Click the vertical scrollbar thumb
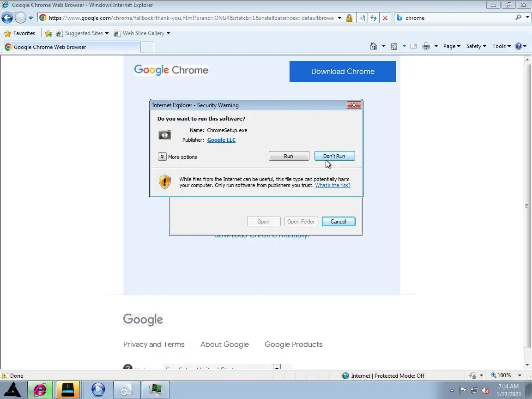This screenshot has width=532, height=399. pyautogui.click(x=527, y=205)
